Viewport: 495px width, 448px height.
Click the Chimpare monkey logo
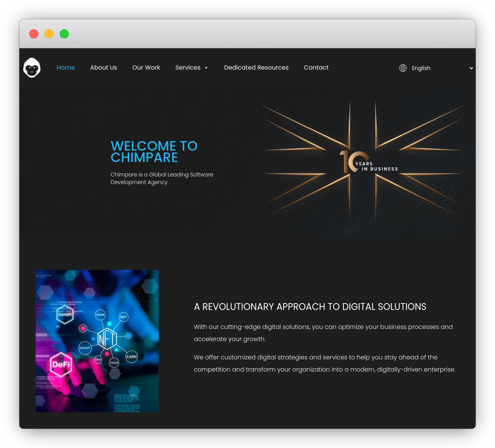click(x=32, y=68)
